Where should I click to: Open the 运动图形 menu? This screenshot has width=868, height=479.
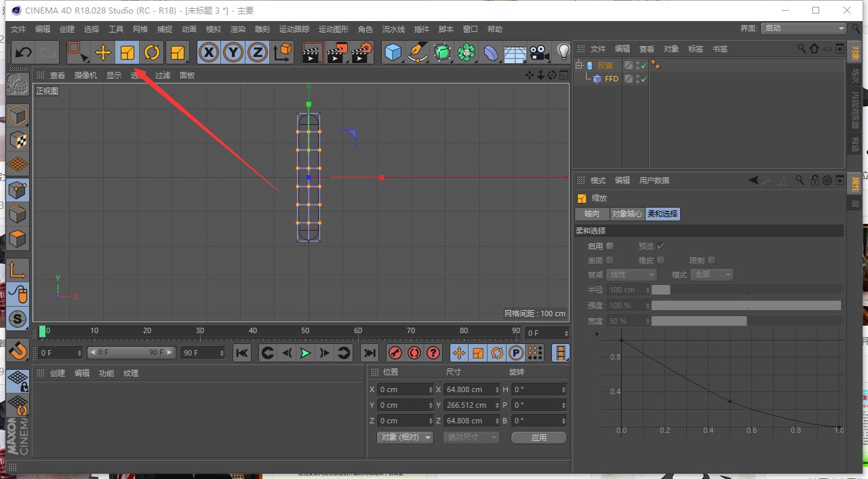point(334,29)
